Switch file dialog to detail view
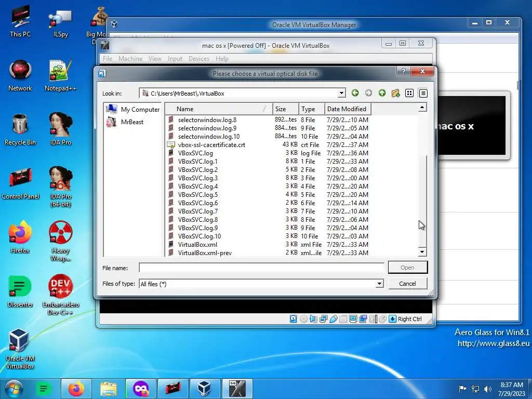The image size is (532, 399). (x=423, y=93)
